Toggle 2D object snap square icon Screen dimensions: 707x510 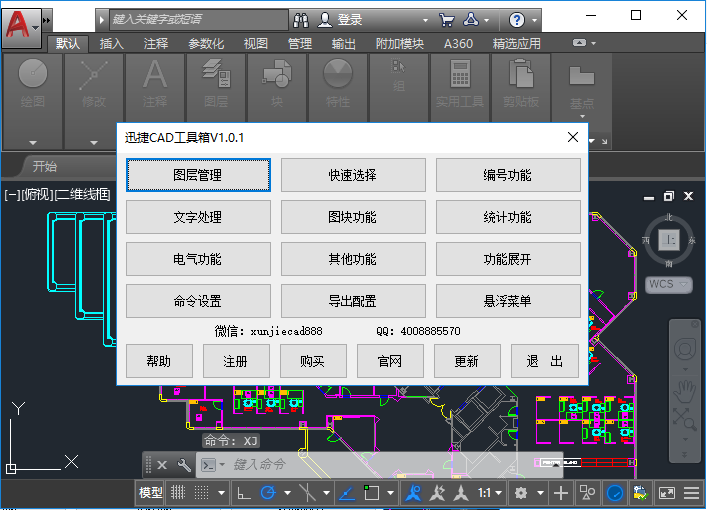click(371, 493)
